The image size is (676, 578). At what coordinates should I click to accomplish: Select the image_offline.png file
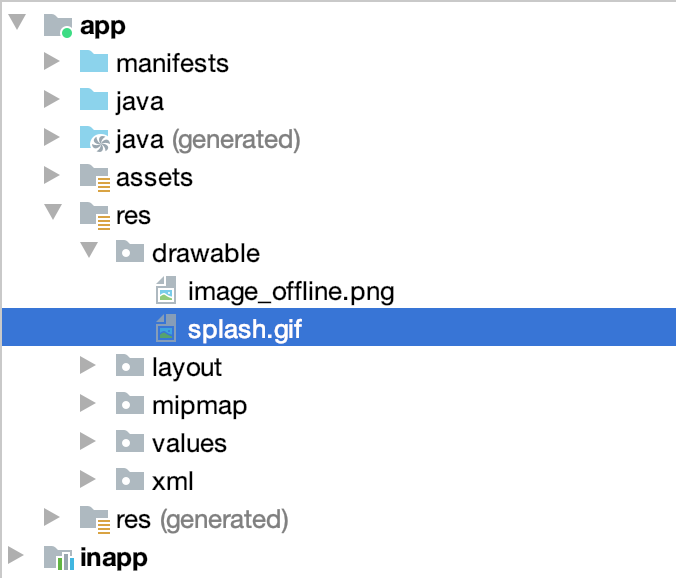point(291,292)
